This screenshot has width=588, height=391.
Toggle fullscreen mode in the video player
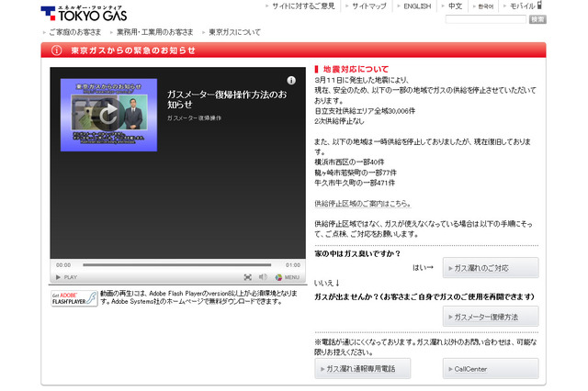[x=248, y=276]
